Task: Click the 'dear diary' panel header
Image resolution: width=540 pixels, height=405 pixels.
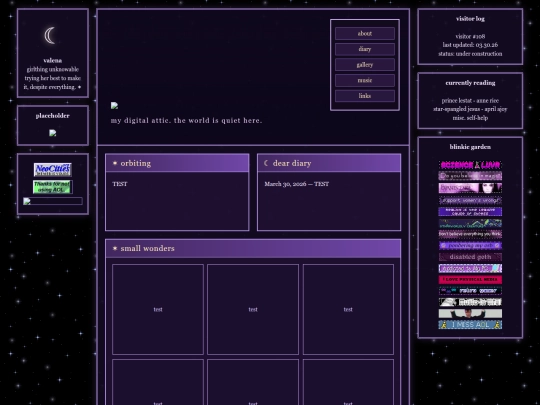Action: [329, 163]
